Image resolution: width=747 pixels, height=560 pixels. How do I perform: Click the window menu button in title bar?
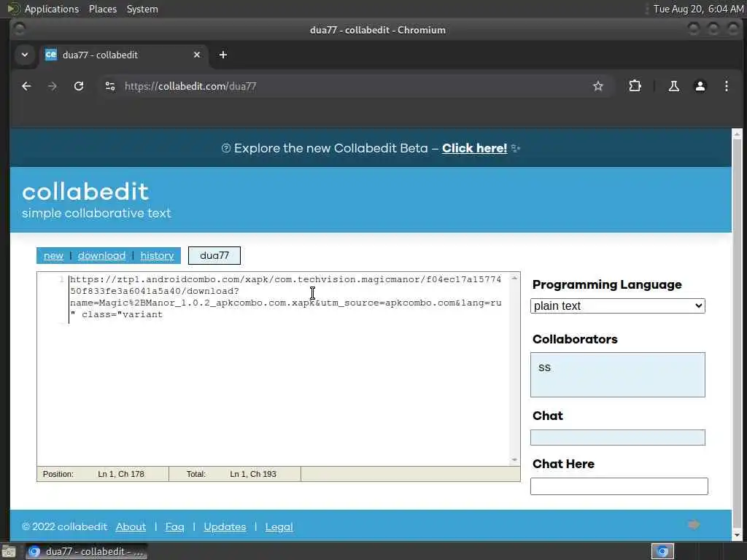[x=20, y=29]
